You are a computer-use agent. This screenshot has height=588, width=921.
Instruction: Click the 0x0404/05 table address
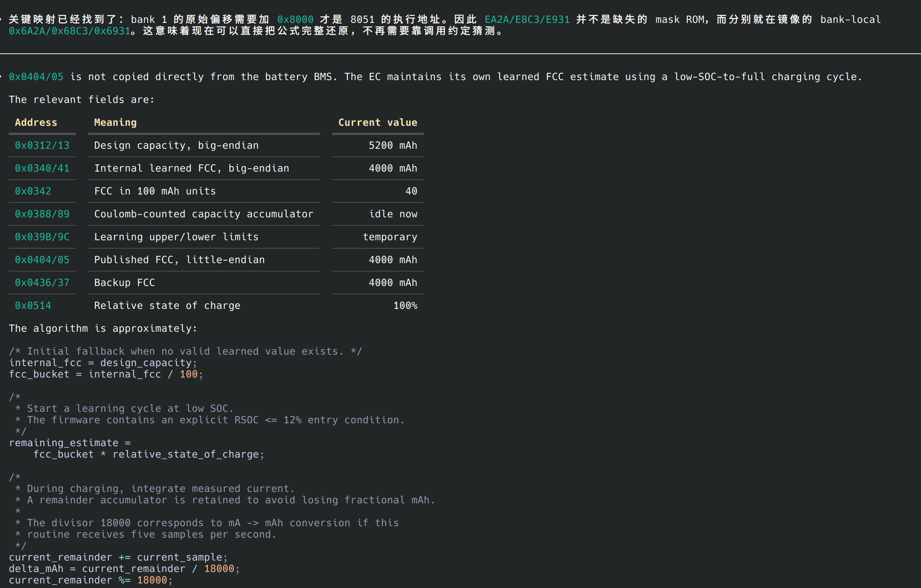click(x=42, y=260)
